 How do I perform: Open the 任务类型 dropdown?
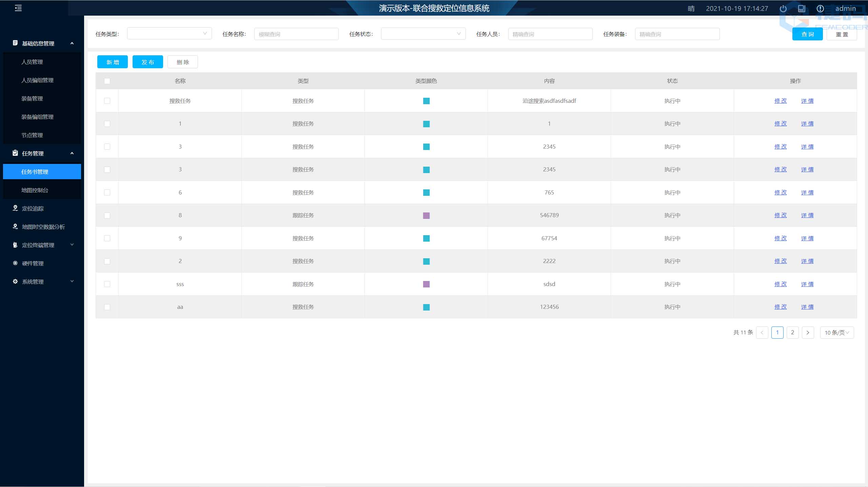[x=169, y=34]
